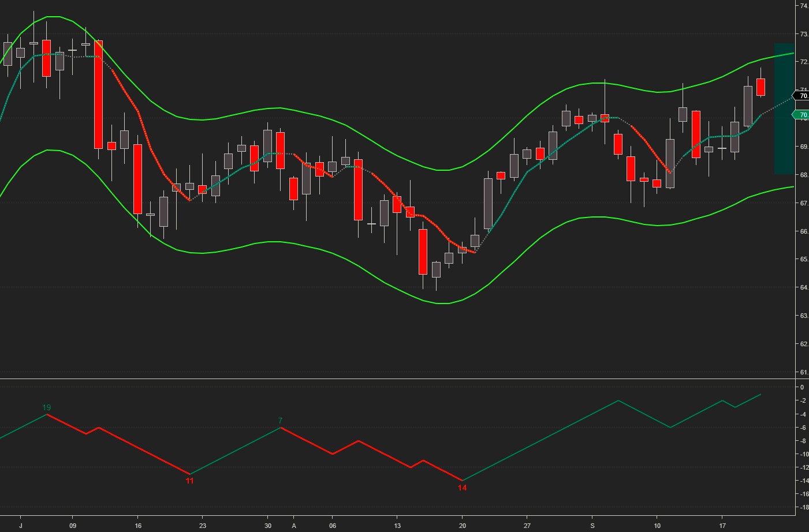Click the -8 level on the indicator axis
The width and height of the screenshot is (809, 532).
(x=802, y=441)
